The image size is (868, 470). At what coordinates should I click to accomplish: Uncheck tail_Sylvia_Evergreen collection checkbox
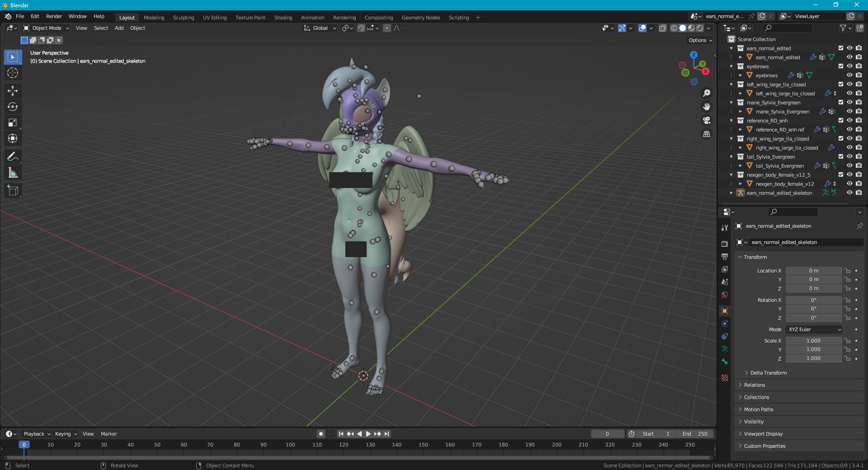tap(840, 156)
